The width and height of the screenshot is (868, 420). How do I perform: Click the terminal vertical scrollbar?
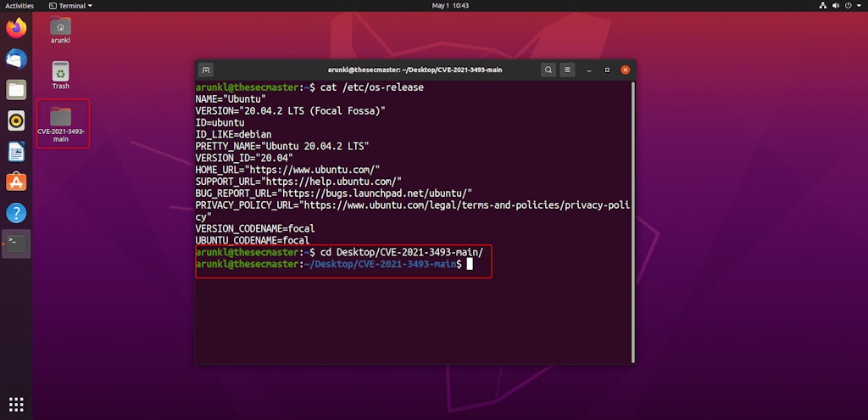point(632,221)
